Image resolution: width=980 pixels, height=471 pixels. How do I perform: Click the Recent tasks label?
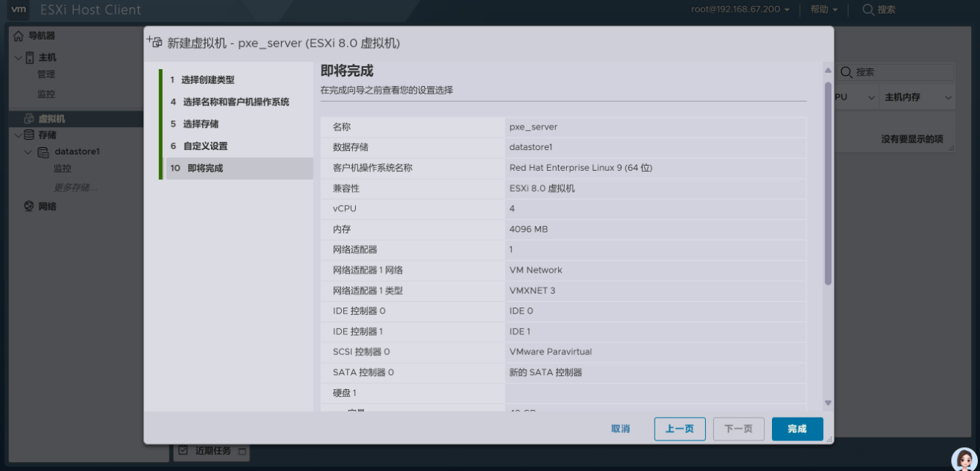(213, 450)
